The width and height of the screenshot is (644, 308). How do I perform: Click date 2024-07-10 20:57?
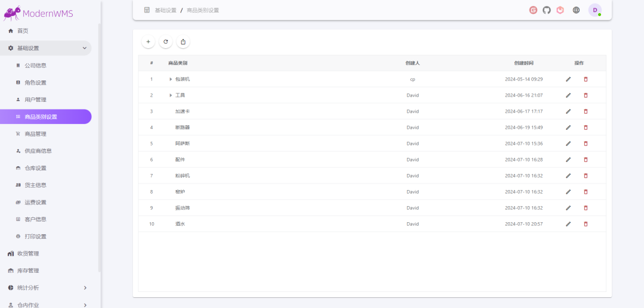pyautogui.click(x=524, y=224)
